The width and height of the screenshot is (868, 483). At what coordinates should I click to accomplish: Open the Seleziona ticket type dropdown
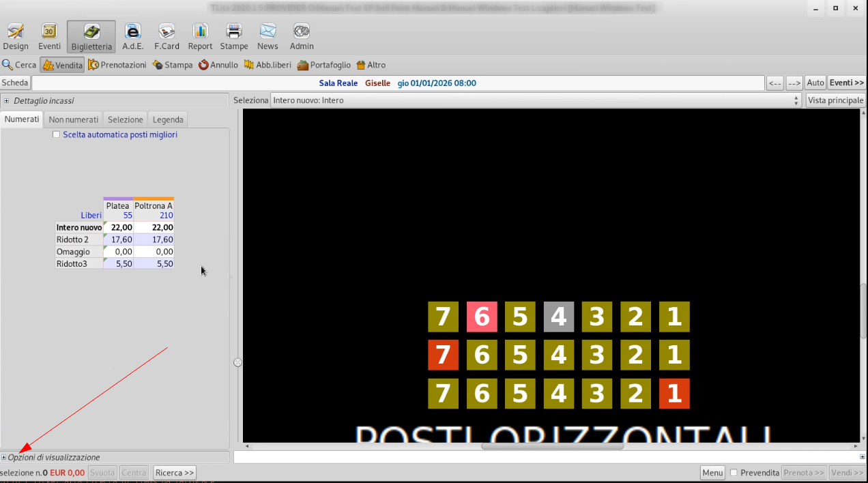536,100
